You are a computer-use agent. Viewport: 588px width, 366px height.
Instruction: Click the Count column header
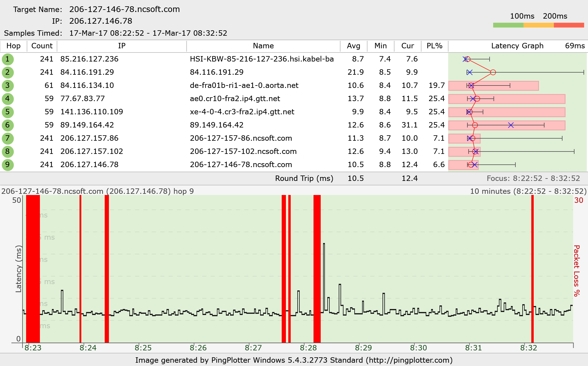(x=42, y=46)
